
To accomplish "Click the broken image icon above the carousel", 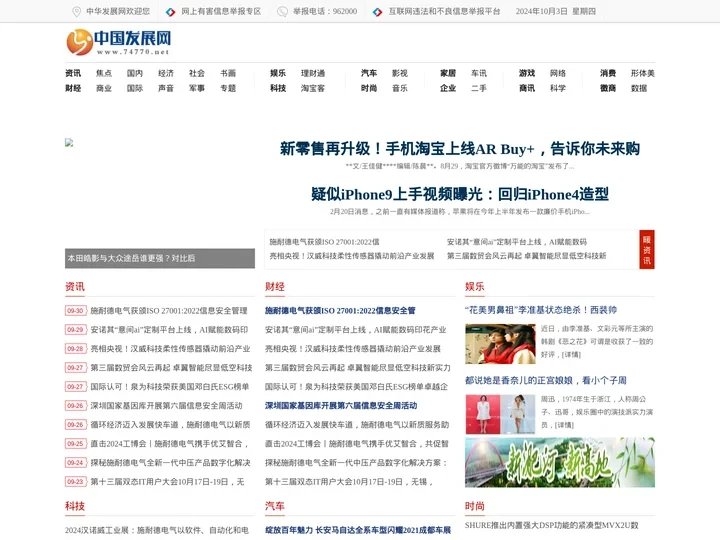I will 69,142.
